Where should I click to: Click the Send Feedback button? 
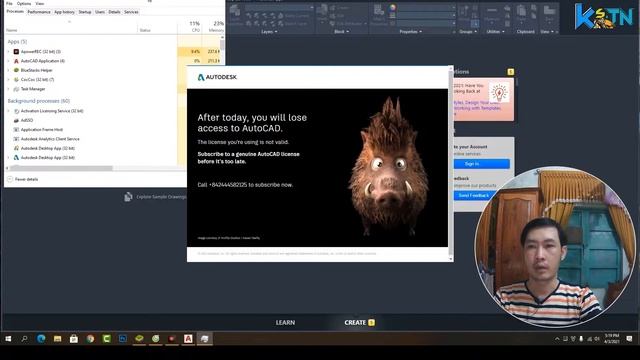[x=473, y=196]
